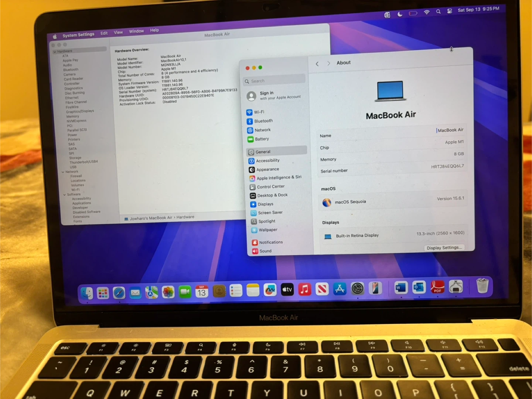Open Apple TV app in dock
The height and width of the screenshot is (399, 532).
(x=287, y=290)
